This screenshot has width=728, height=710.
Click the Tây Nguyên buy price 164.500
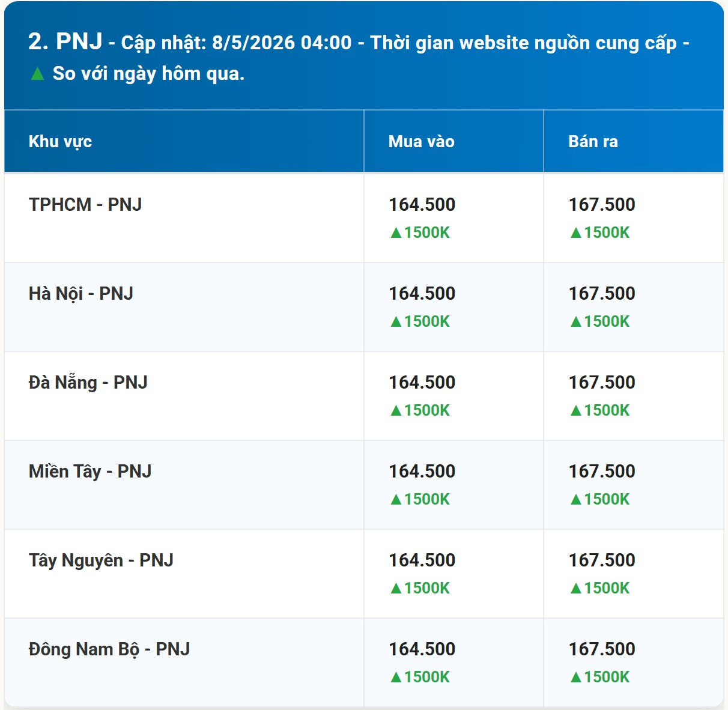click(422, 560)
